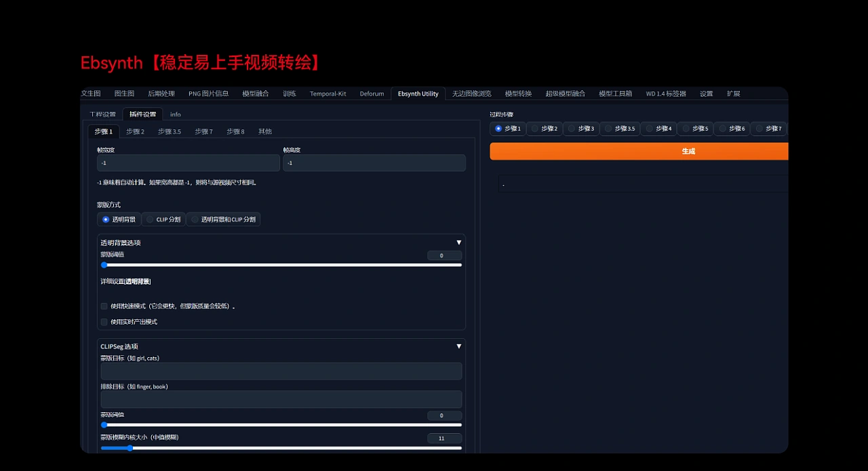Click the 蒙版方式 label
This screenshot has height=471, width=868.
point(108,205)
